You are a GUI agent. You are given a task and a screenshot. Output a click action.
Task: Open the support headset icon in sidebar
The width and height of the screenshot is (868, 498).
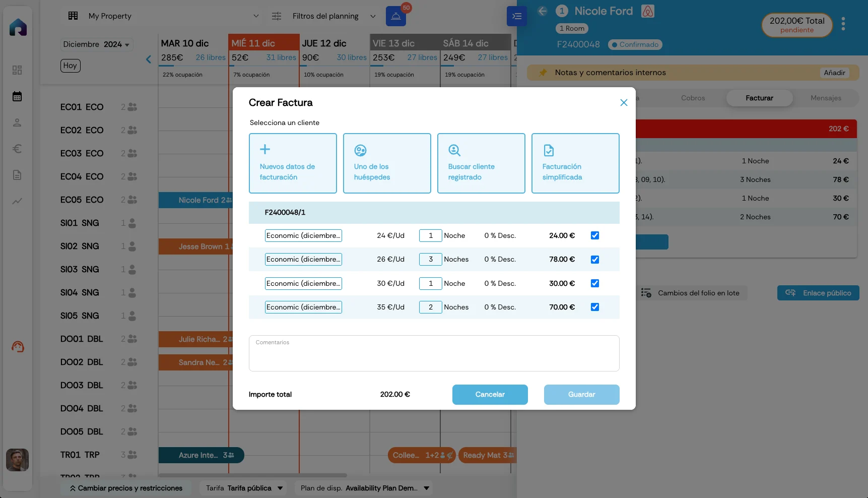pos(18,347)
